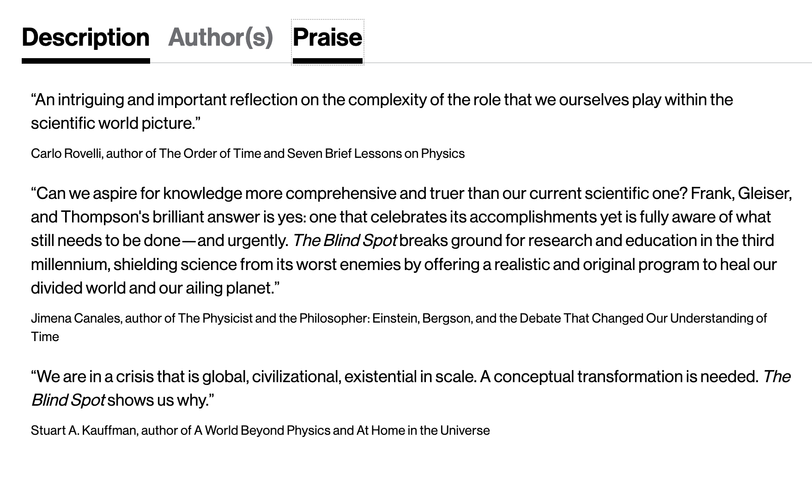Viewport: 812px width, 504px height.
Task: Click italic "The Blind Spot" before "breaks ground"
Action: 345,240
